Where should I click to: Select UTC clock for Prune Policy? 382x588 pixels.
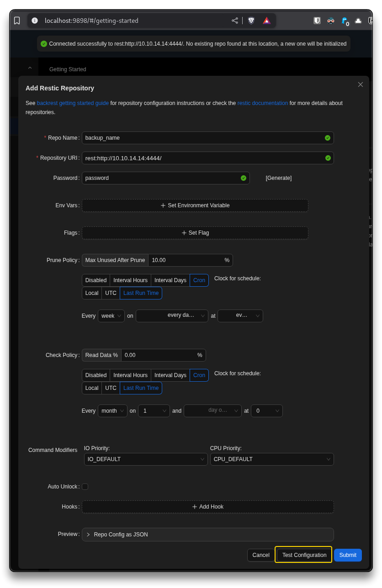(x=111, y=293)
